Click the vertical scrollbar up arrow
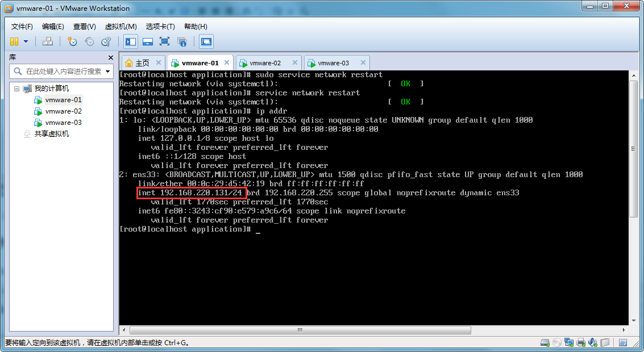The height and width of the screenshot is (352, 644). tap(634, 75)
